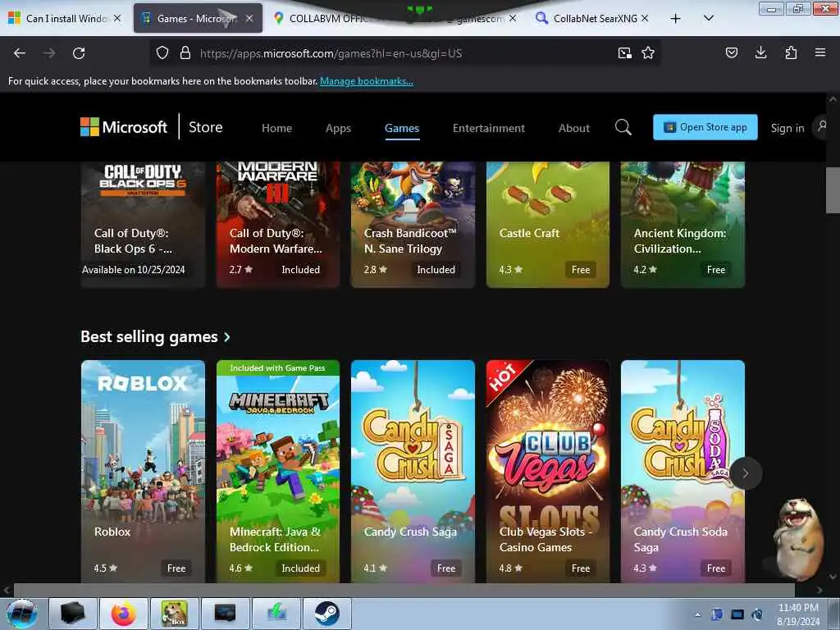Open the Windows Start orb

(x=22, y=614)
